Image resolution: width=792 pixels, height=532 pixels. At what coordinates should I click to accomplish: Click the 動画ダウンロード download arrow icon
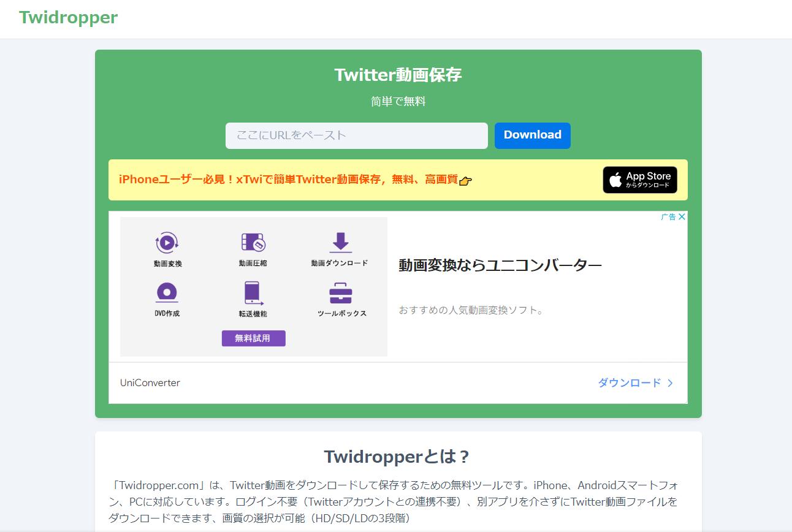click(340, 243)
